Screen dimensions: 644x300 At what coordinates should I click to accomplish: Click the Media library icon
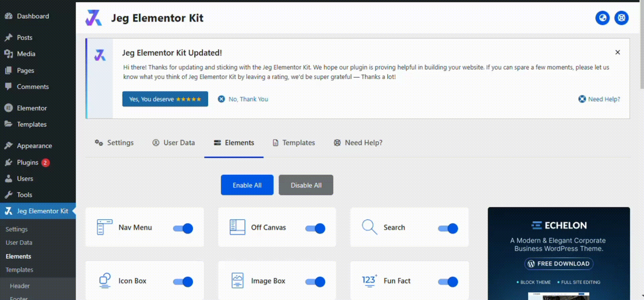8,54
